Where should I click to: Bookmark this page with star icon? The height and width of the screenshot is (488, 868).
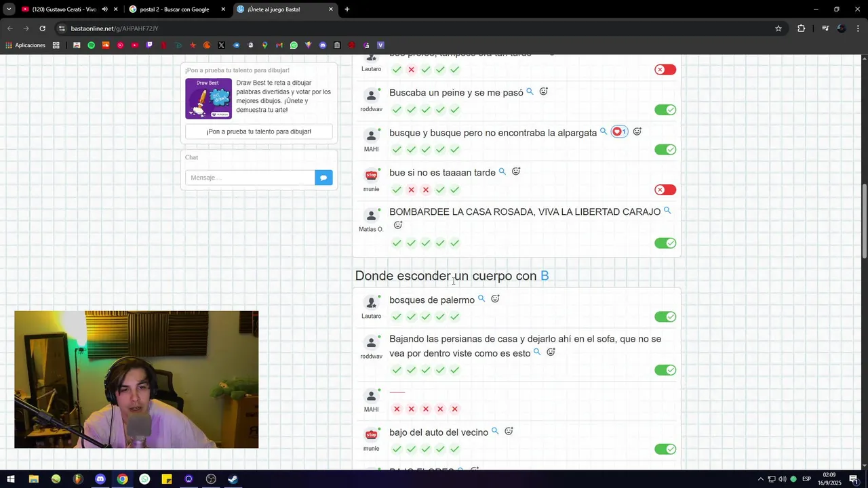click(x=778, y=28)
